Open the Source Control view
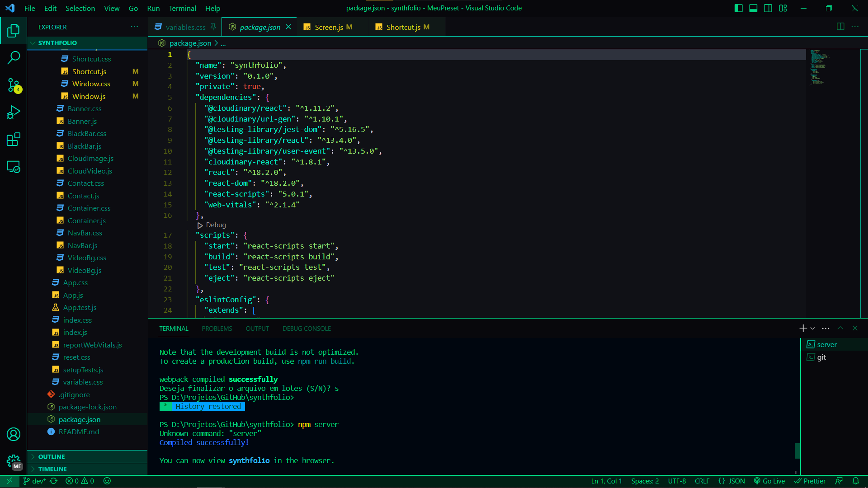 [14, 85]
